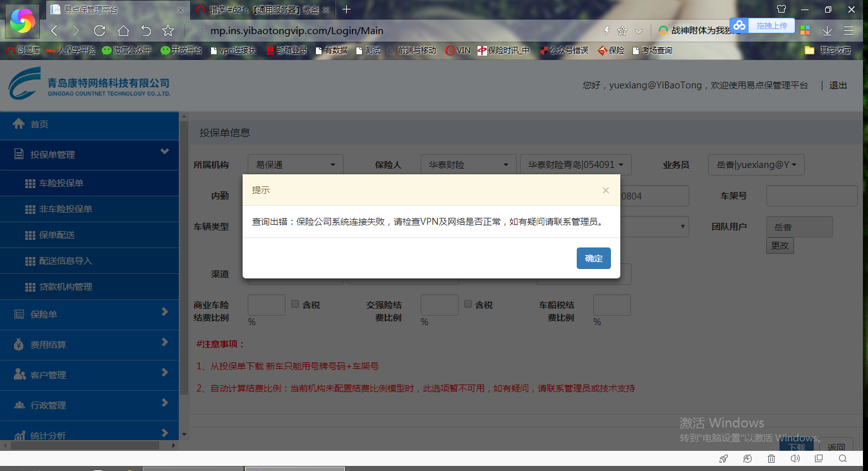Open the browser skin shirt icon
Screen dimensions: 868x471
click(781, 9)
